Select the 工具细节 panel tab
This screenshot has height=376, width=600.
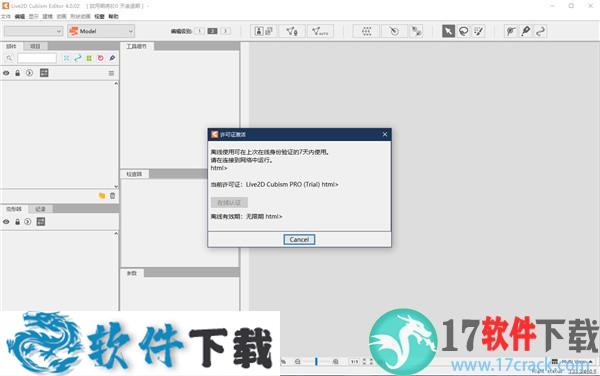tap(137, 46)
